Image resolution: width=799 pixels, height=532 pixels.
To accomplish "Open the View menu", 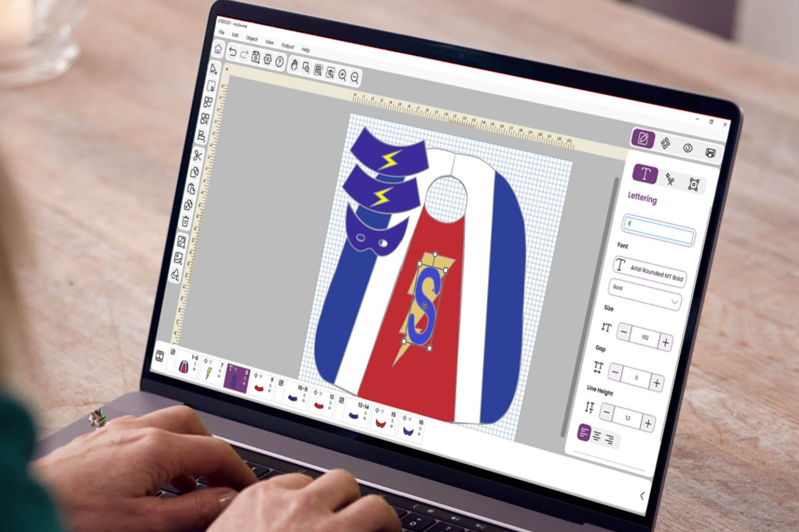I will pos(269,42).
